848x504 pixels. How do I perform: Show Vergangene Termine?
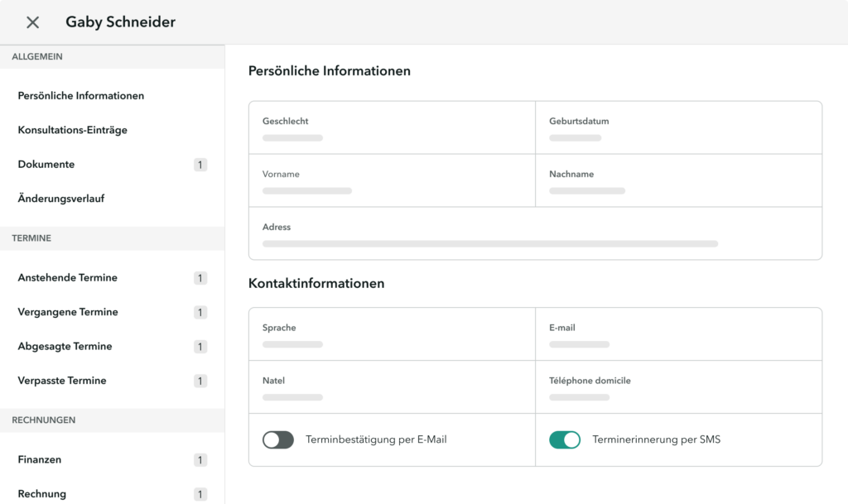click(x=69, y=312)
